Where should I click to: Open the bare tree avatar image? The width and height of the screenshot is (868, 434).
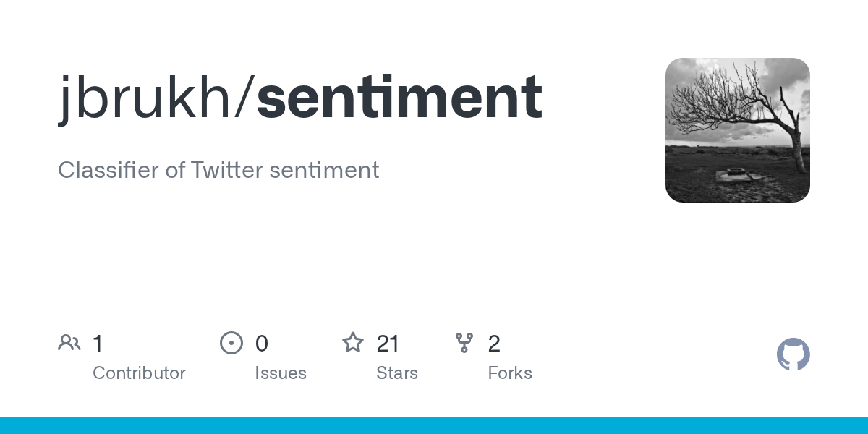click(x=737, y=130)
